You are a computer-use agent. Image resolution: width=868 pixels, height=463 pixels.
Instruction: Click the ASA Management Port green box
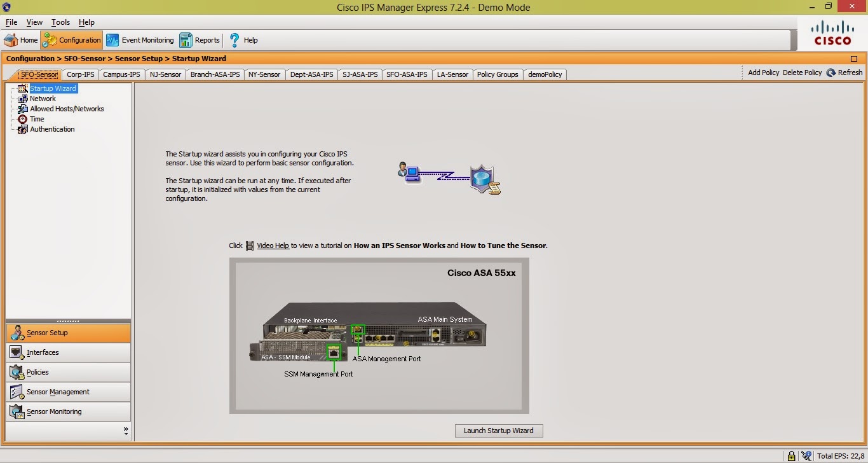tap(358, 330)
